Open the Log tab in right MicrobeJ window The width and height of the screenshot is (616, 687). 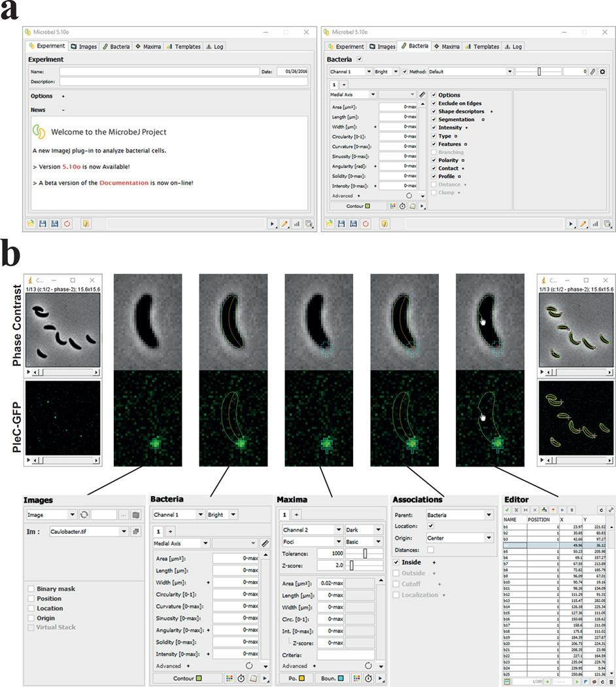[x=513, y=46]
